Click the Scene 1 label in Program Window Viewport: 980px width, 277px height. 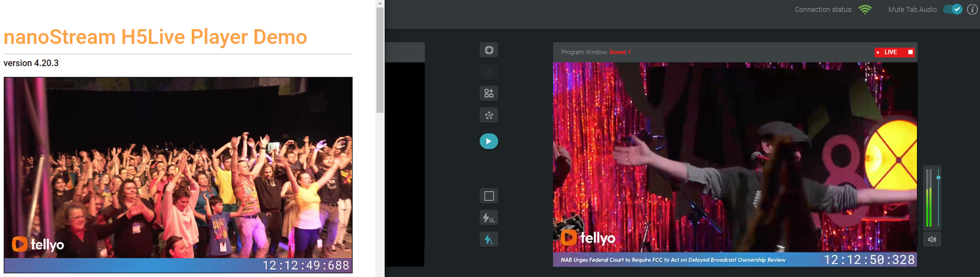tap(620, 52)
